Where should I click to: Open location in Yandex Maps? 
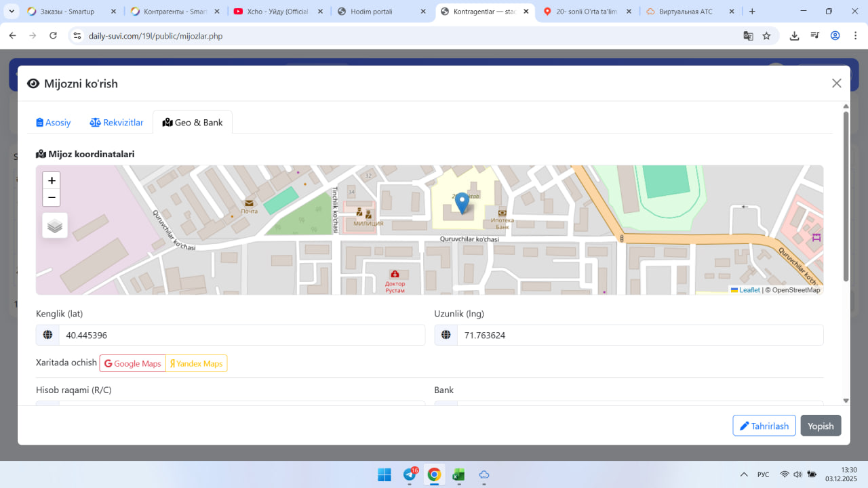197,363
